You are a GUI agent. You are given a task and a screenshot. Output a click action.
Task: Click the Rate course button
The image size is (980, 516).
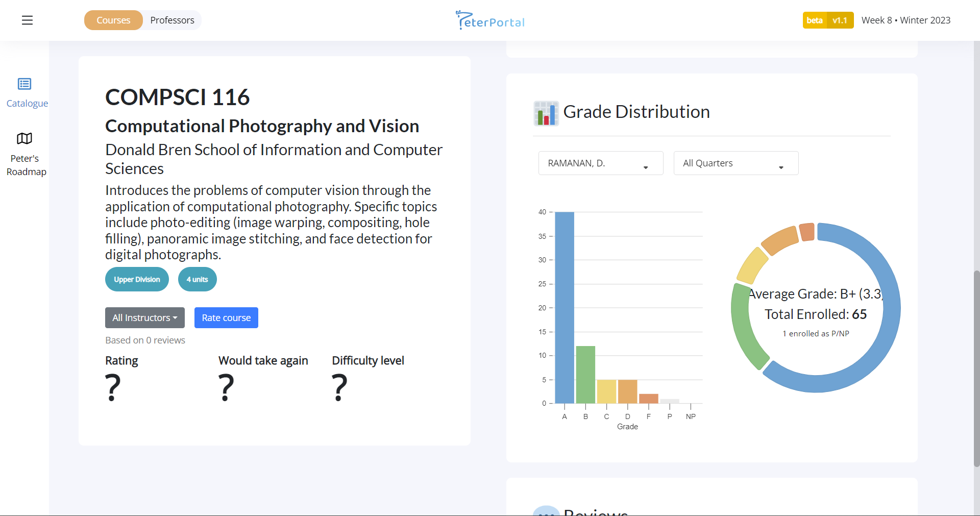point(226,317)
